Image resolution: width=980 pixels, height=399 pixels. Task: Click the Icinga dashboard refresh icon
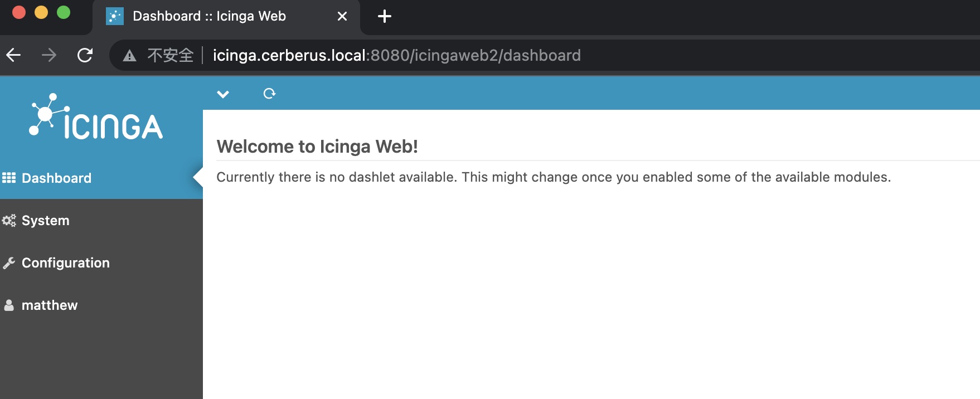coord(269,94)
